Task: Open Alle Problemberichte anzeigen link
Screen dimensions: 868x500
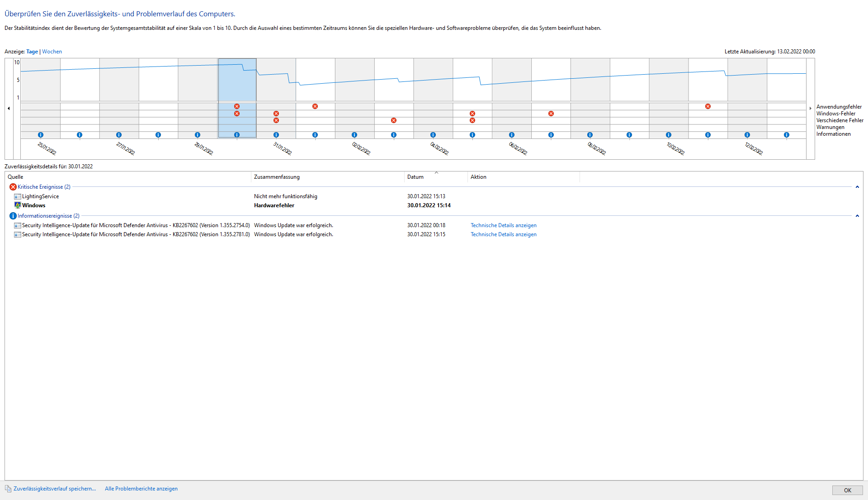Action: click(x=141, y=489)
